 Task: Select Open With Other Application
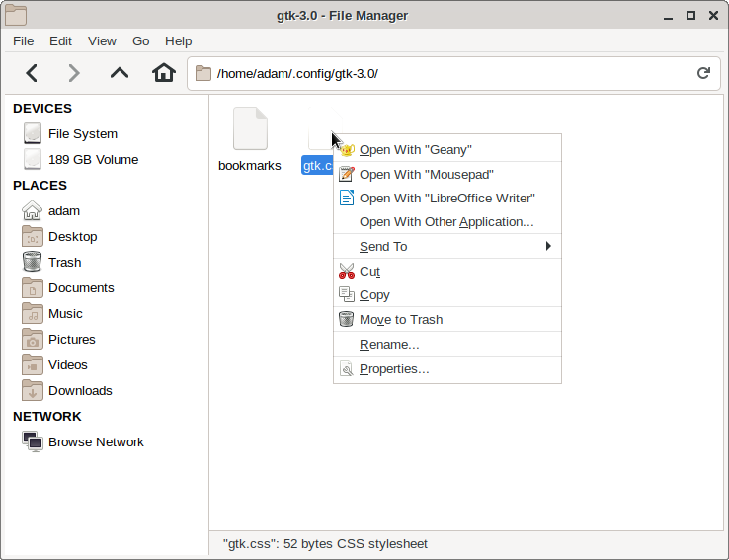click(446, 222)
